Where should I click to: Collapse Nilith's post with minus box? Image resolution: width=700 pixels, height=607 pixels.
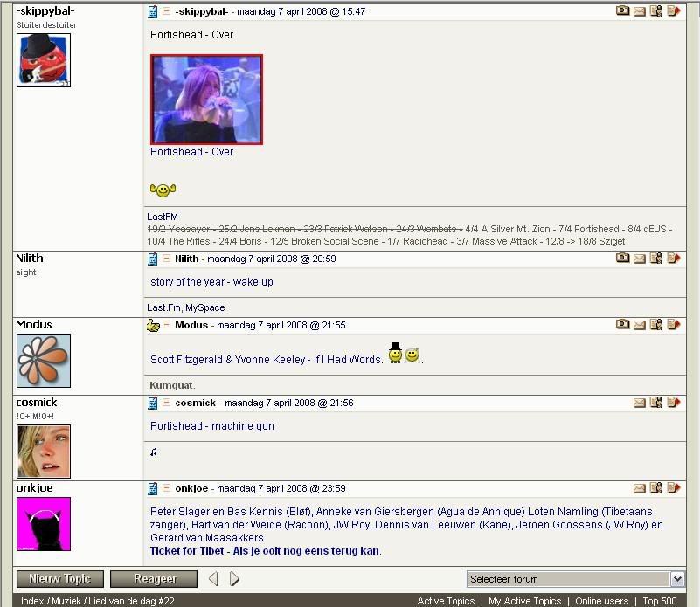tap(167, 259)
